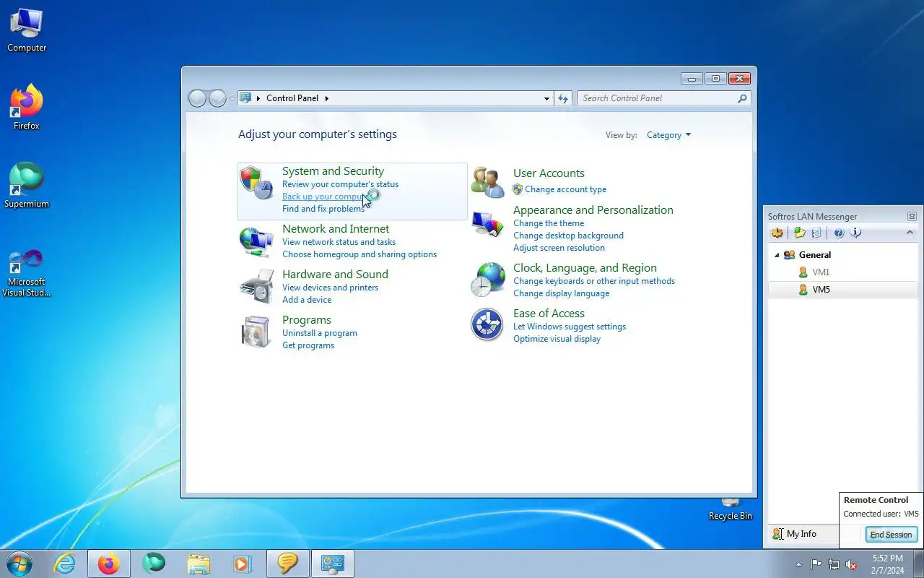Click Optimize visual display
Image resolution: width=924 pixels, height=578 pixels.
coord(557,339)
